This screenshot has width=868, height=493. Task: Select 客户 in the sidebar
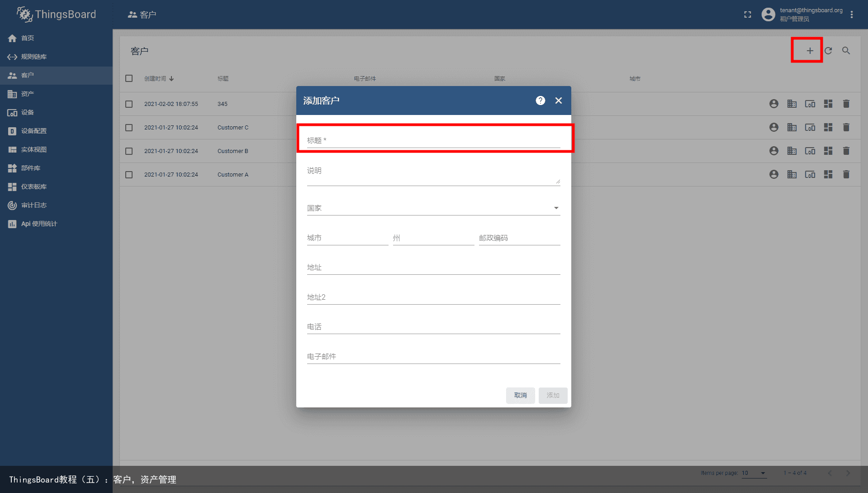point(56,75)
